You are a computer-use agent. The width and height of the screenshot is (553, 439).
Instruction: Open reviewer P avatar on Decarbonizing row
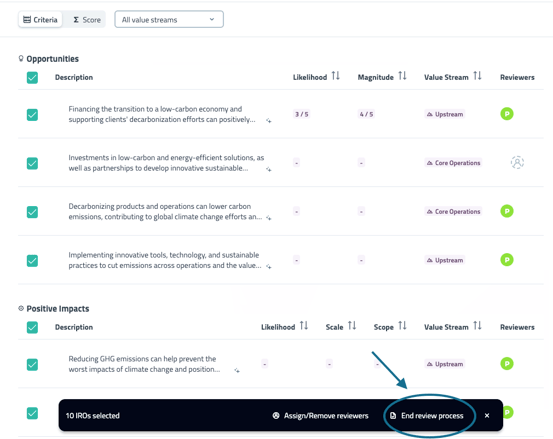pos(507,211)
